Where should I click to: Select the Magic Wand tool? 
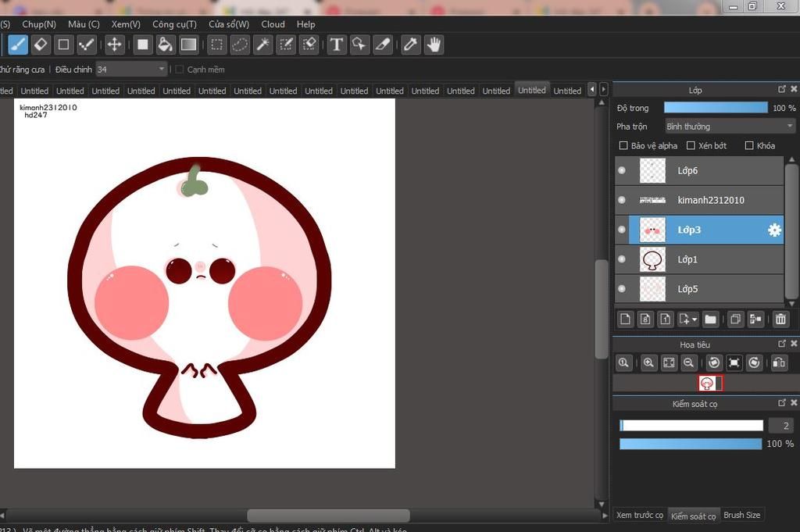point(262,45)
